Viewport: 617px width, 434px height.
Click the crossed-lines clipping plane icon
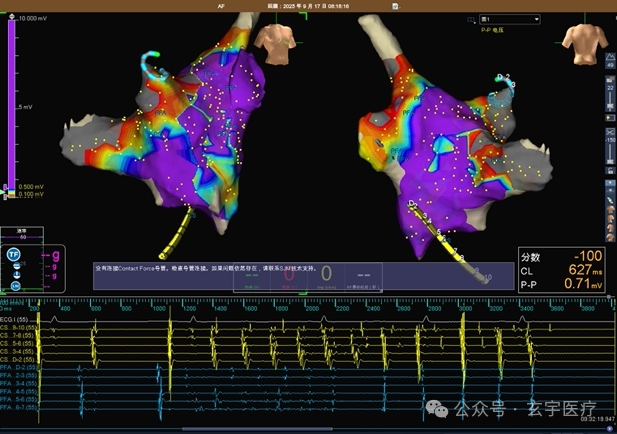coord(610,132)
